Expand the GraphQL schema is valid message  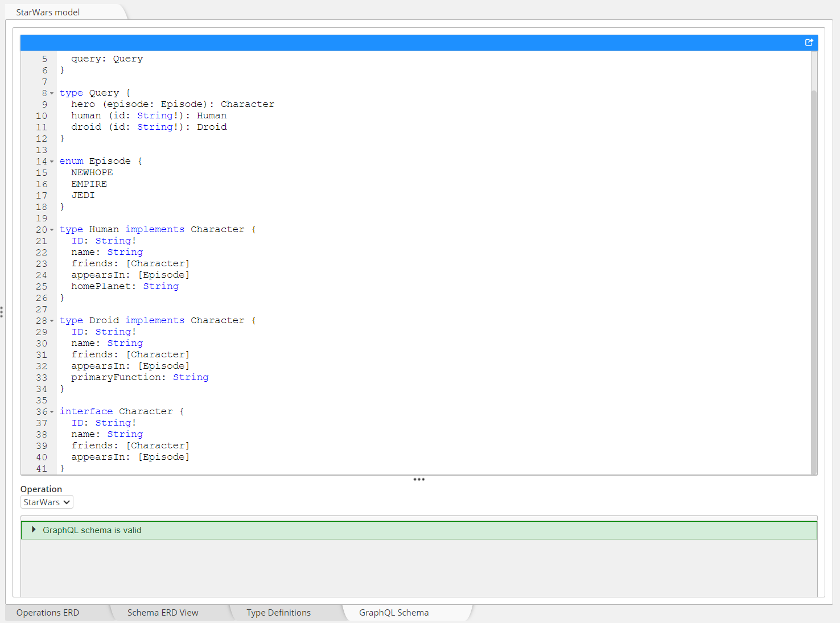point(34,530)
